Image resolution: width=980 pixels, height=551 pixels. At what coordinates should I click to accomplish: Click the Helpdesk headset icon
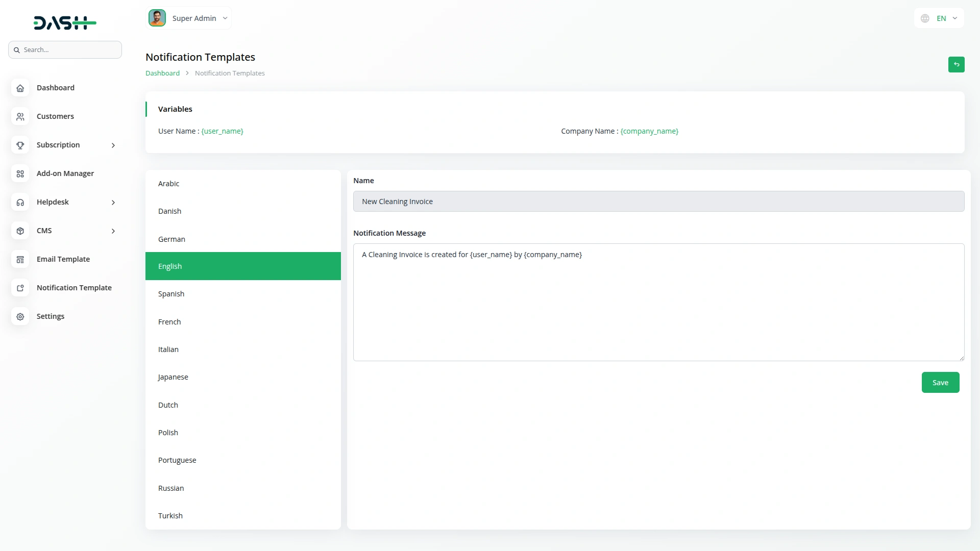[20, 202]
